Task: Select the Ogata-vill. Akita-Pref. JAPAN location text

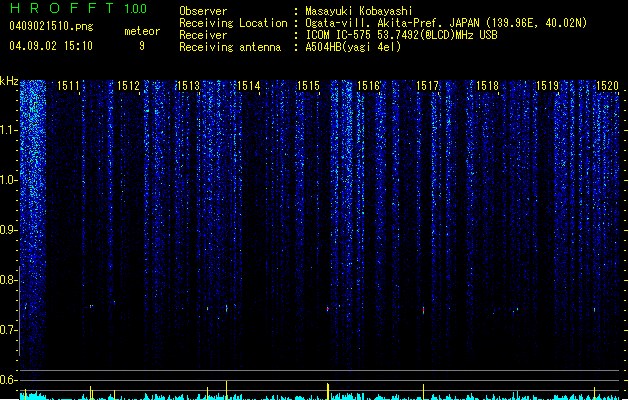Action: tap(446, 23)
